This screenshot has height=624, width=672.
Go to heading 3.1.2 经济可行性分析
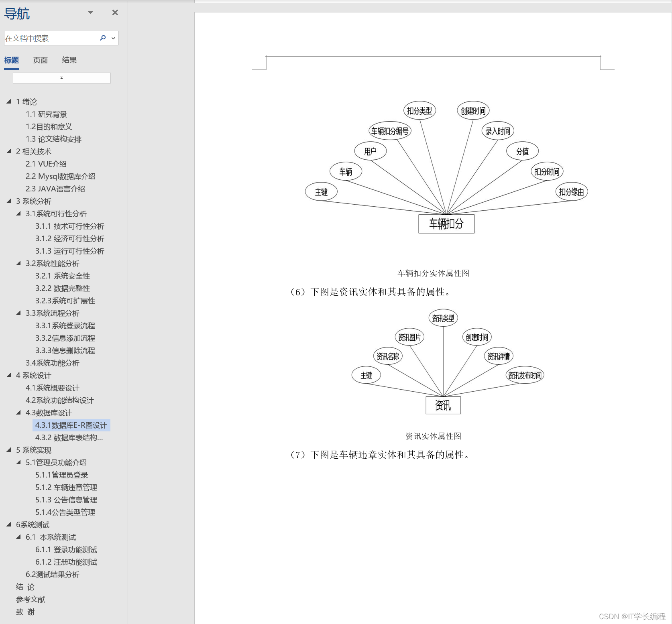click(x=70, y=238)
